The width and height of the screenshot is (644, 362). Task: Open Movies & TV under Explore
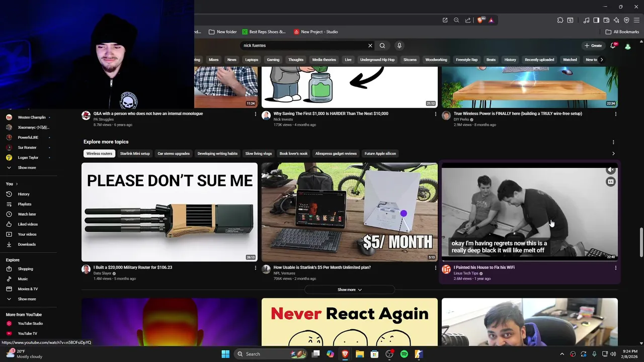click(28, 289)
